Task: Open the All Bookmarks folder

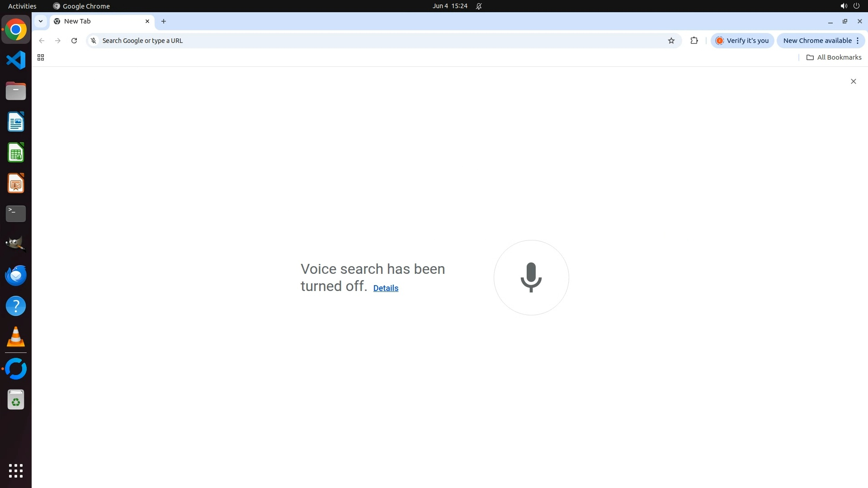Action: (834, 57)
